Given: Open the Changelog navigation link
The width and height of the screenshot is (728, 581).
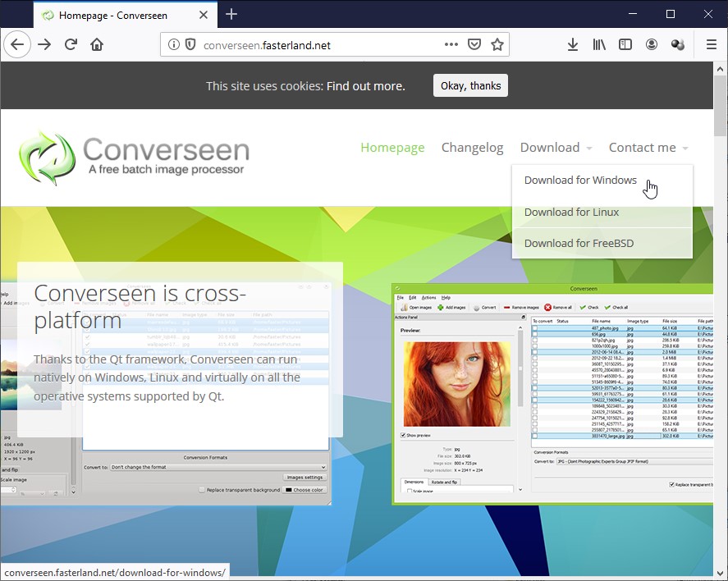Looking at the screenshot, I should (472, 148).
